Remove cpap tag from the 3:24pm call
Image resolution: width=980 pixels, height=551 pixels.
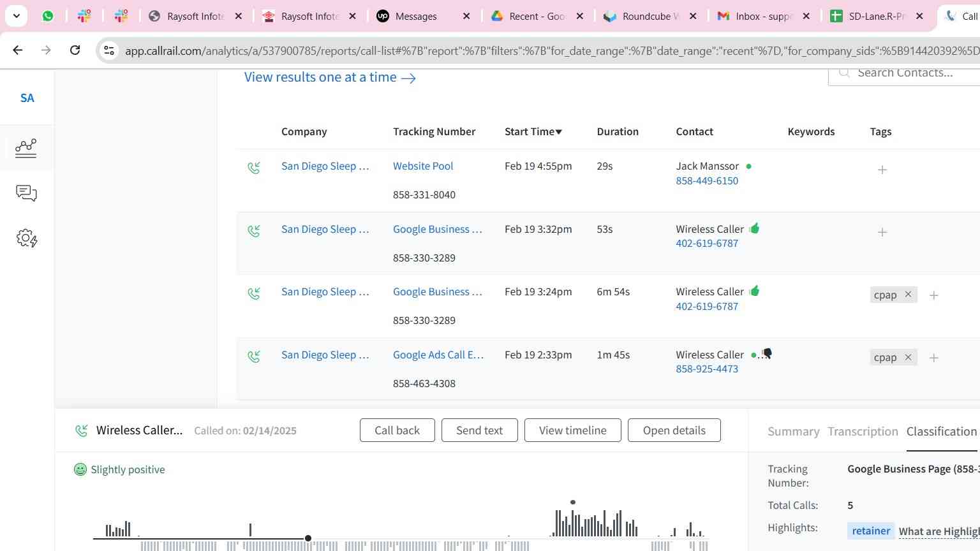pyautogui.click(x=908, y=294)
